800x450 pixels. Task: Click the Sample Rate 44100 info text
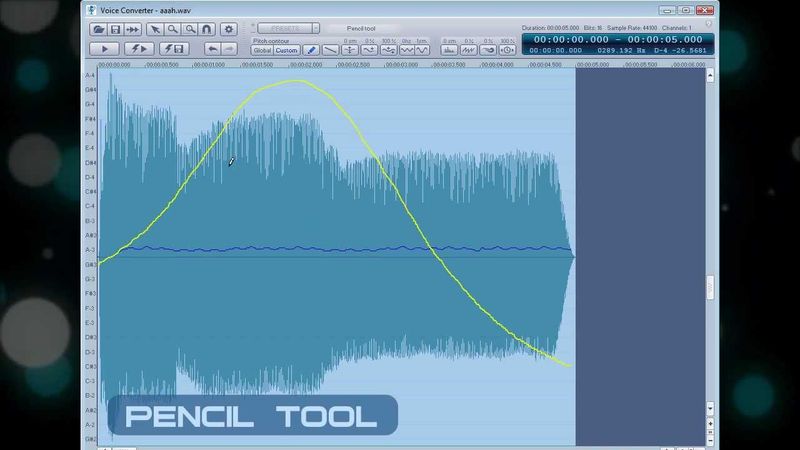point(632,28)
